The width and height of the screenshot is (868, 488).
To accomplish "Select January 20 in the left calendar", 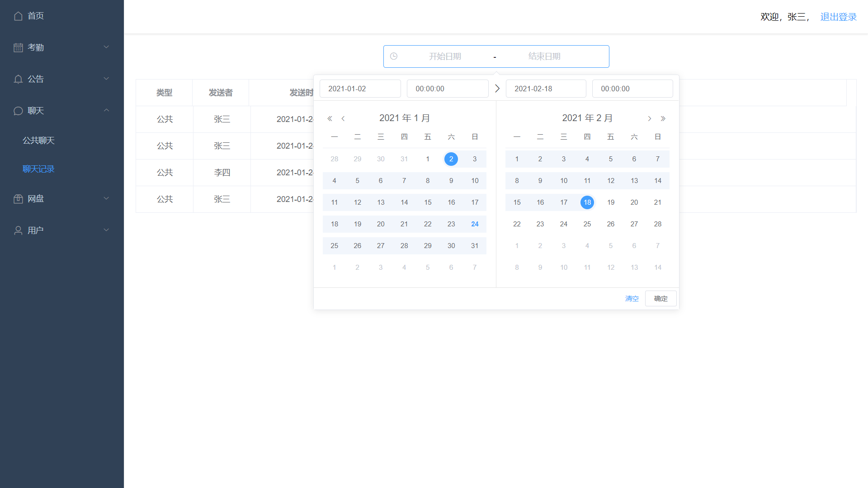I will 381,224.
